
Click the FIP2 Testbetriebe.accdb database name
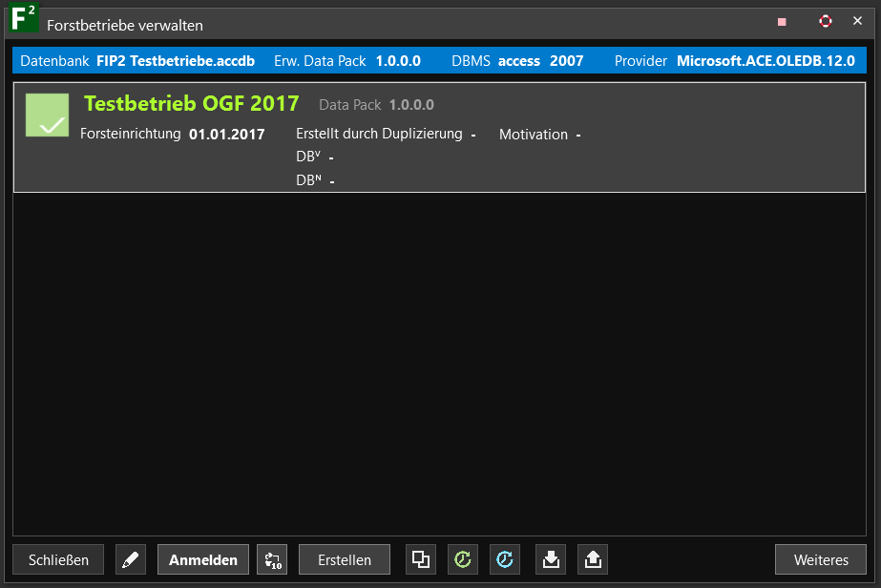pos(176,61)
